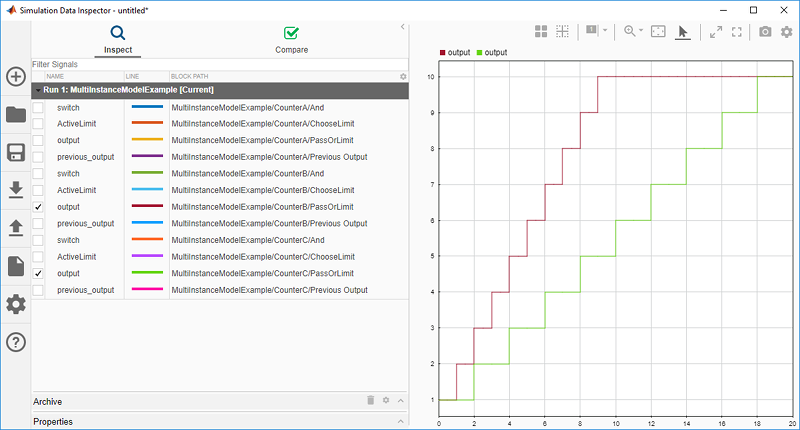Select CounterB/Previous Output block path text
The image size is (800, 430).
coord(269,223)
